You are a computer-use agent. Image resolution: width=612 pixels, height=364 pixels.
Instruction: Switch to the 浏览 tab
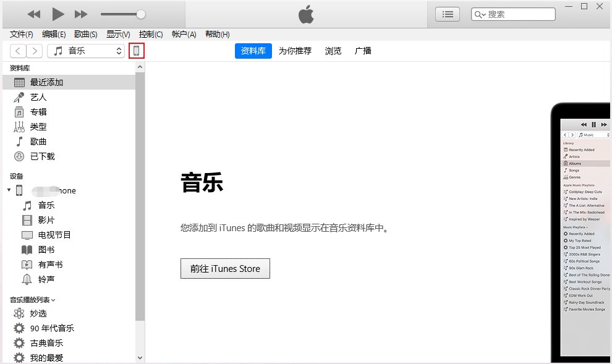333,51
